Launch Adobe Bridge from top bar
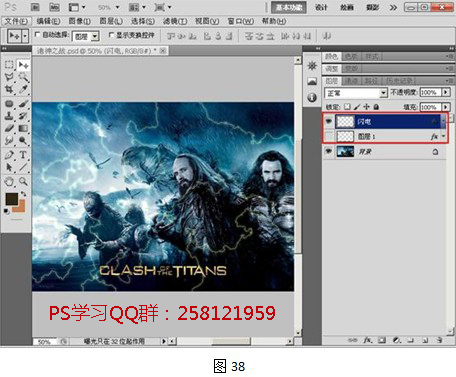Image resolution: width=456 pixels, height=377 pixels. 35,7
